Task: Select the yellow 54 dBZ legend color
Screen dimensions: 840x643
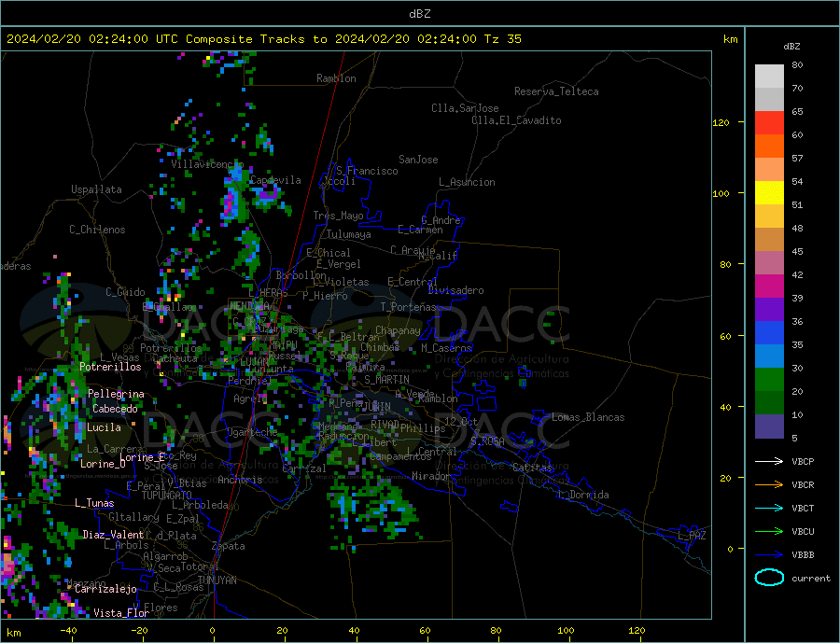Action: [769, 193]
